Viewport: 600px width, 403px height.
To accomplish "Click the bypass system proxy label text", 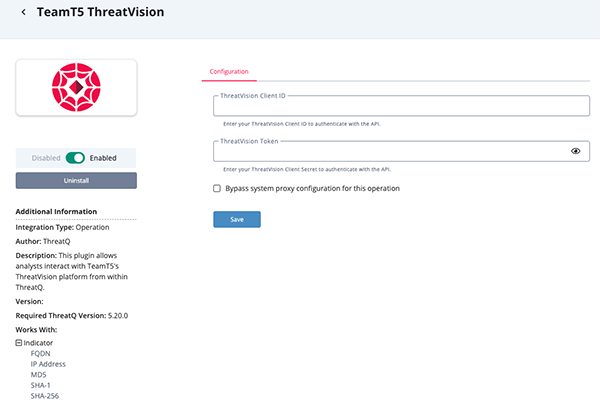I will [313, 188].
